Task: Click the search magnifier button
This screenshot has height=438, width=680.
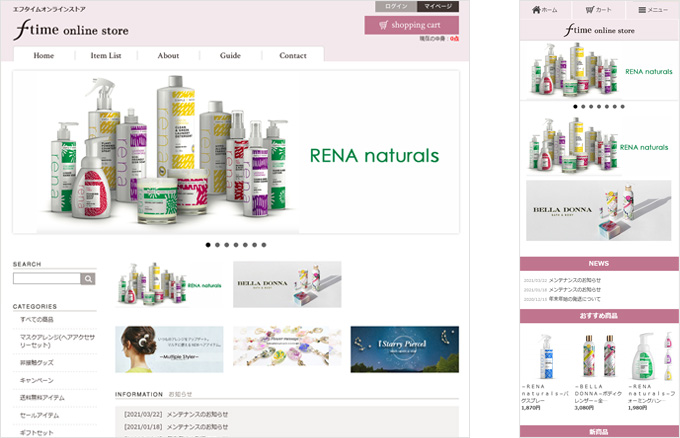Action: click(x=88, y=278)
